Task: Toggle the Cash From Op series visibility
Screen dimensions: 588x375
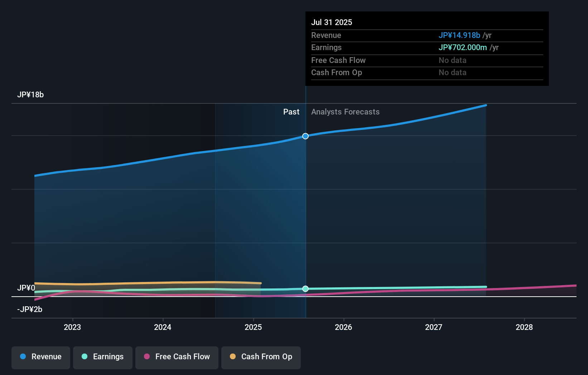Action: pos(261,357)
